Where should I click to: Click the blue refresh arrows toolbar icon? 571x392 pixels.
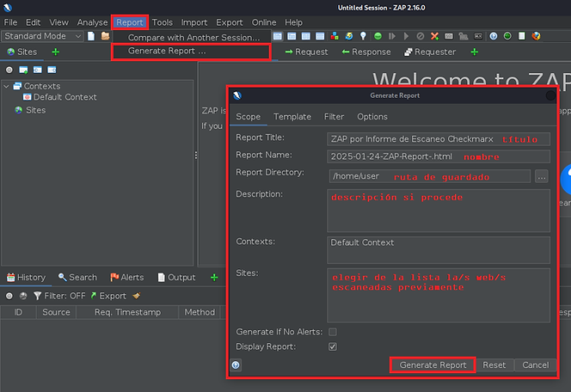349,36
